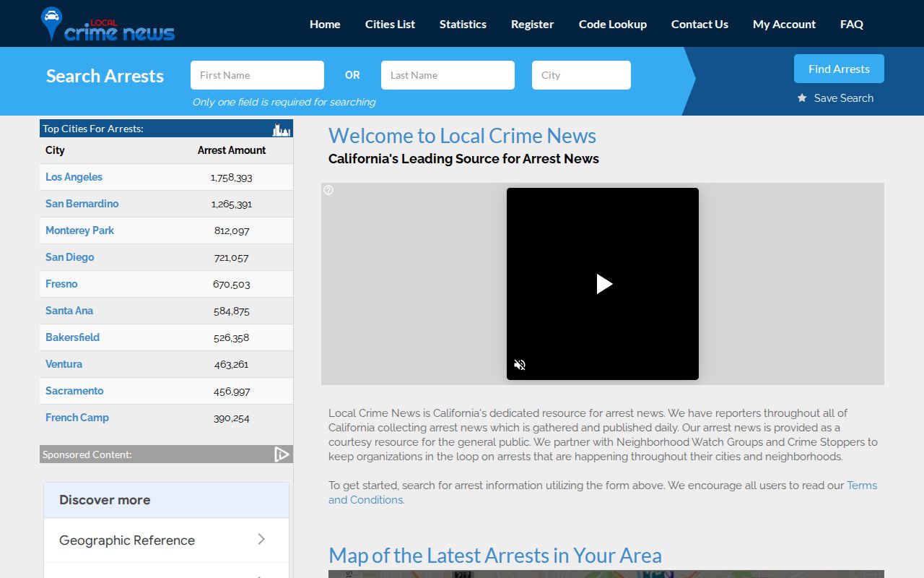Click the Local Crime News logo

point(108,24)
